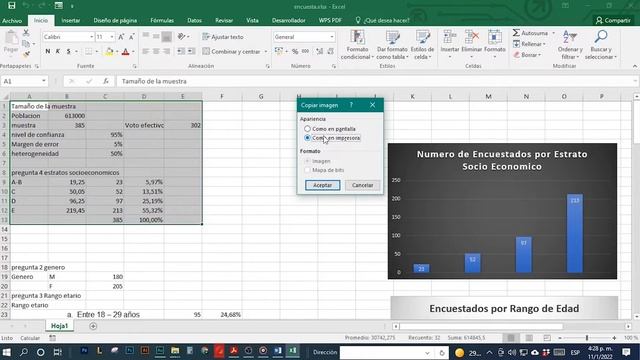This screenshot has width=640, height=360.
Task: Open the notification center icon
Action: [627, 352]
